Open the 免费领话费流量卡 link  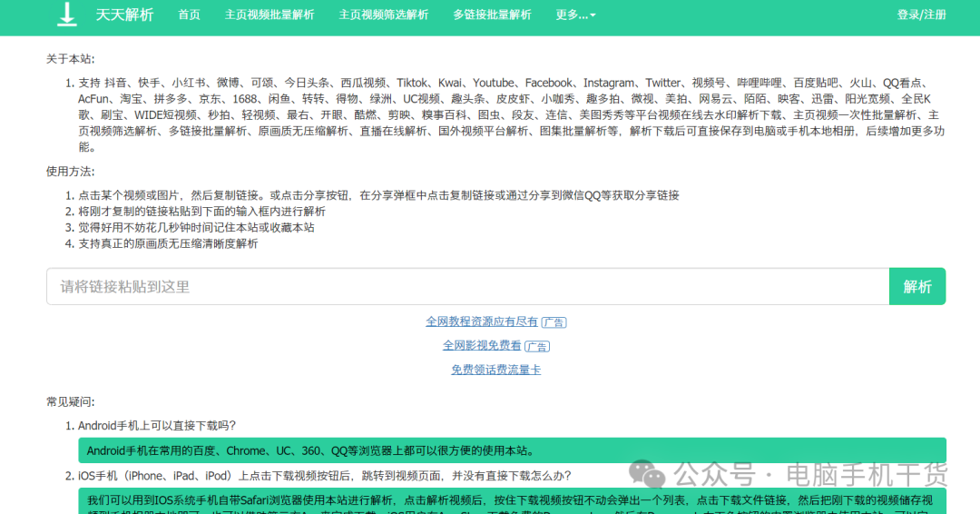tap(496, 370)
